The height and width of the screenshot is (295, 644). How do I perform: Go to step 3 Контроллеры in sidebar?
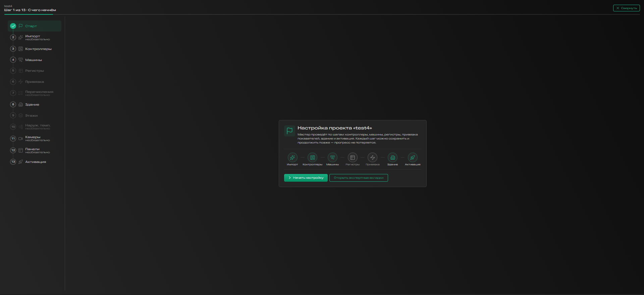35,49
